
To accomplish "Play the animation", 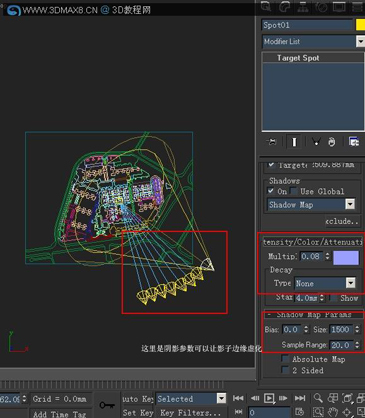I will click(269, 398).
